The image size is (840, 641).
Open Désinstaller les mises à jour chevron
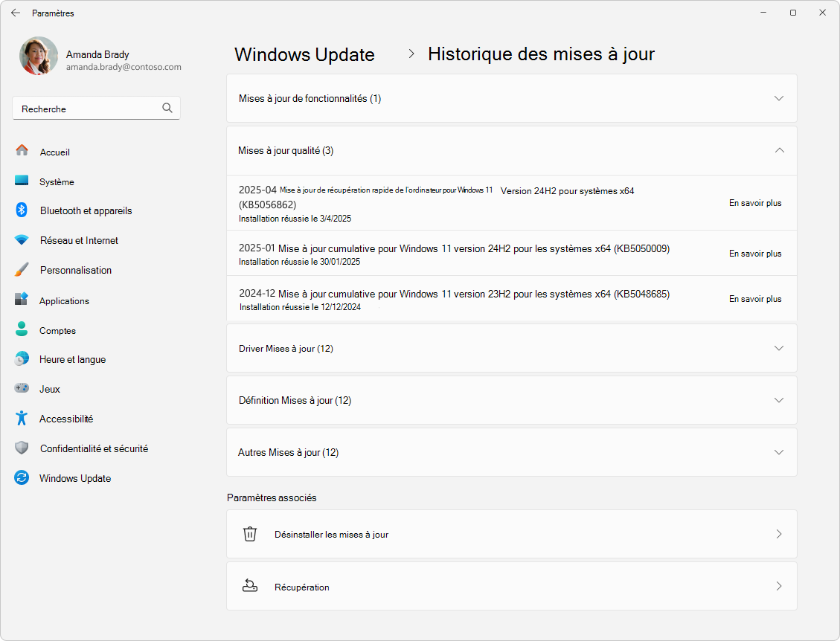tap(779, 534)
